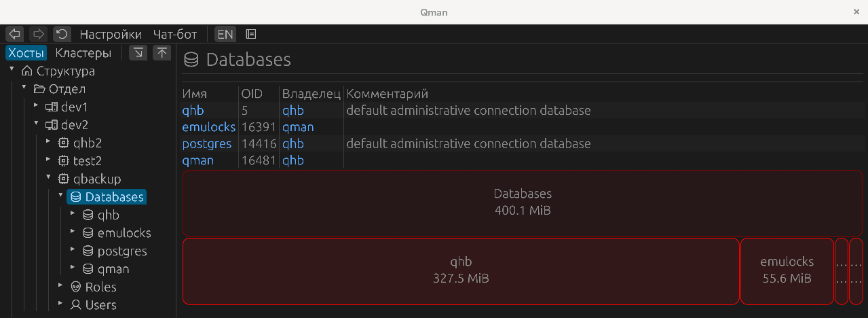This screenshot has height=318, width=868.
Task: Expand the emulocks database node
Action: pos(73,232)
